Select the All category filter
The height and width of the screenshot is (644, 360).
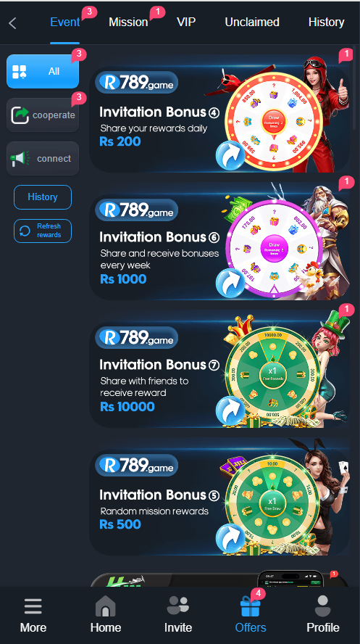click(43, 72)
